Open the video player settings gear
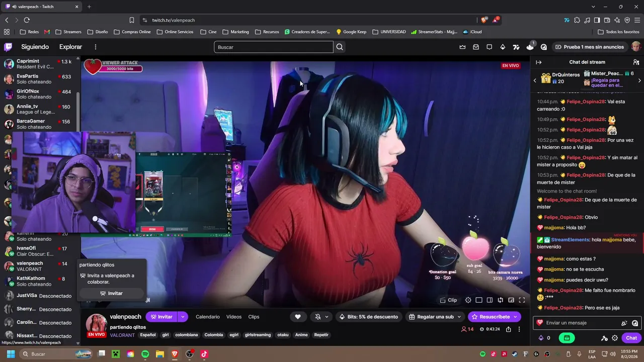The image size is (644, 362). 468,300
